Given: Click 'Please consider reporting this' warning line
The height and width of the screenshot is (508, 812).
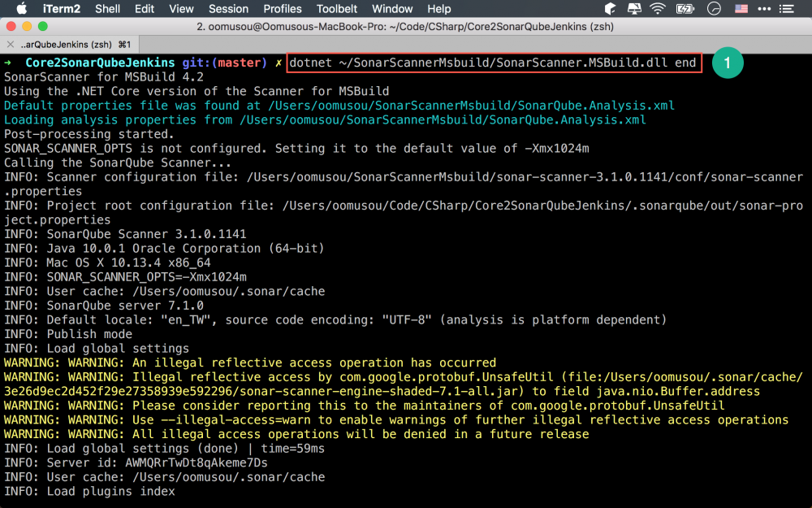Looking at the screenshot, I should 364,406.
